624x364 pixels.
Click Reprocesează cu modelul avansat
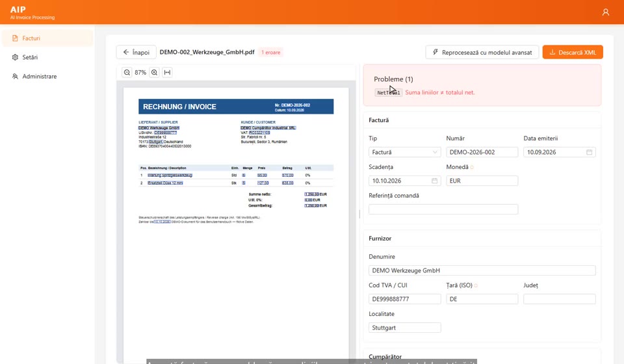pos(482,52)
